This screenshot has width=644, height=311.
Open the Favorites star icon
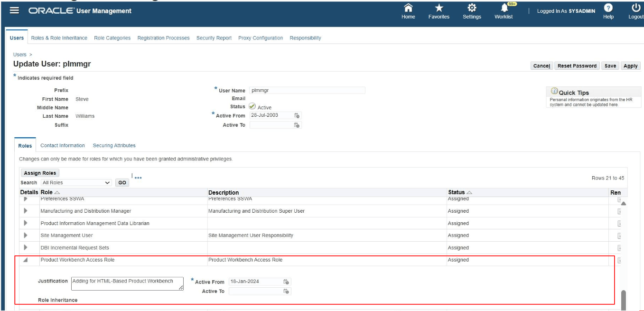[x=439, y=8]
